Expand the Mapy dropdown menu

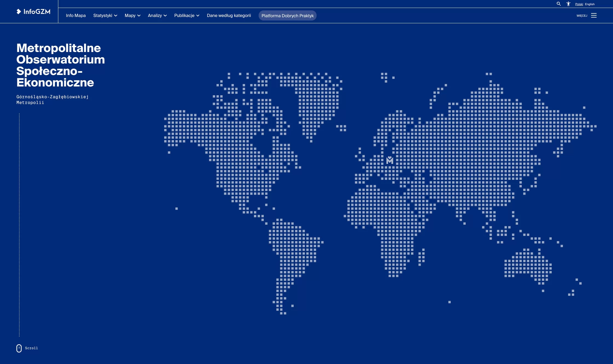(132, 15)
